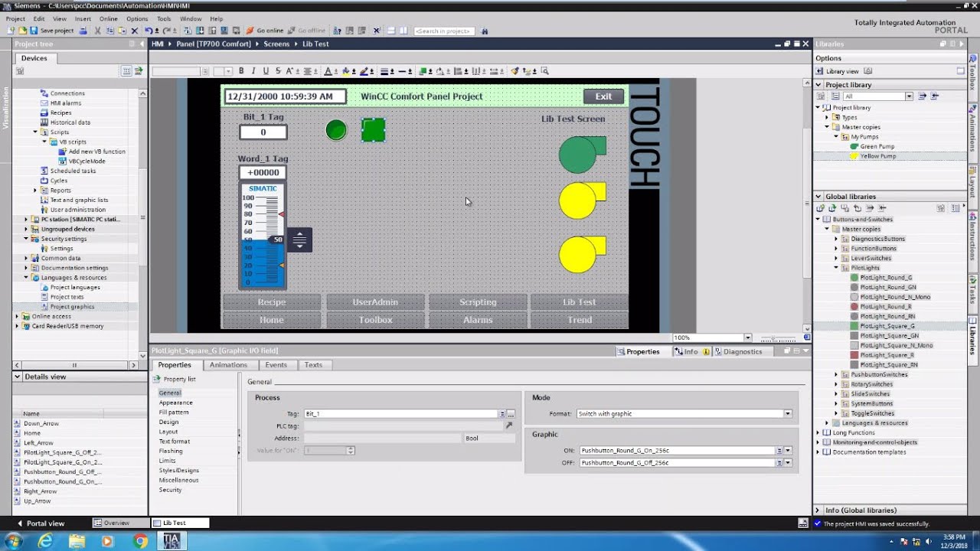This screenshot has height=551, width=980.
Task: Click the New project icon in the toolbar
Action: tap(11, 31)
